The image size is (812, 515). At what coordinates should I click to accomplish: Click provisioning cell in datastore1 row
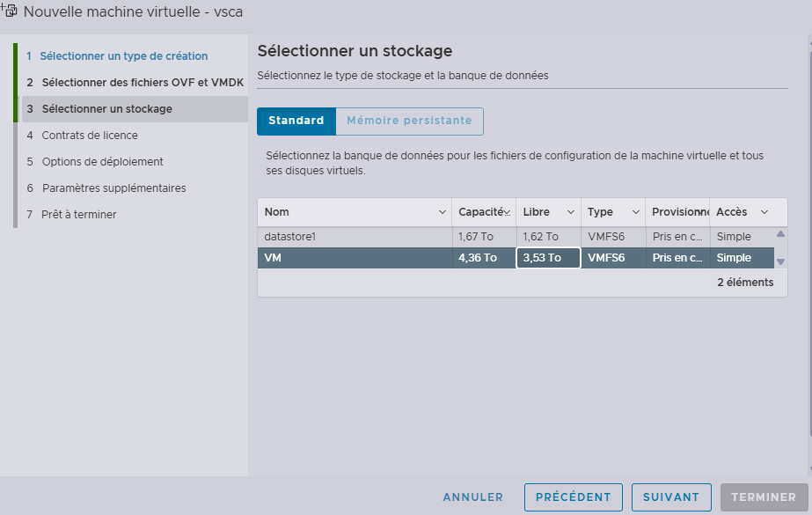coord(677,237)
